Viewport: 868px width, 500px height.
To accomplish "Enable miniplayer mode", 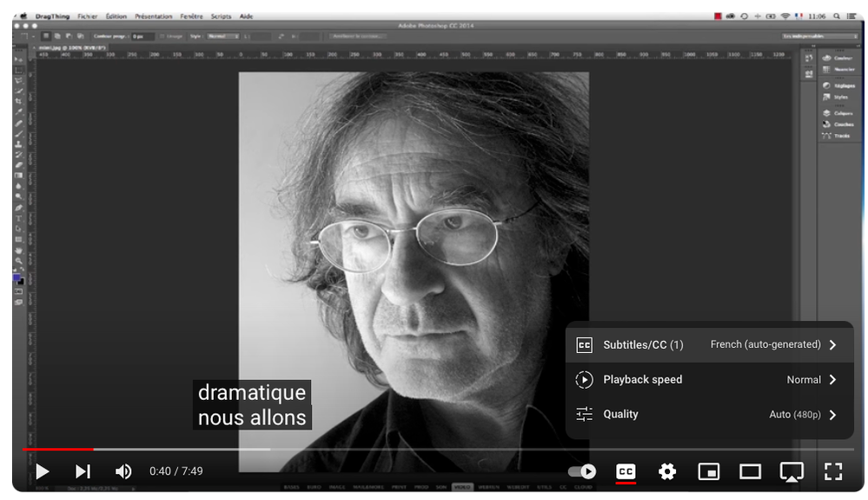I will [x=709, y=471].
